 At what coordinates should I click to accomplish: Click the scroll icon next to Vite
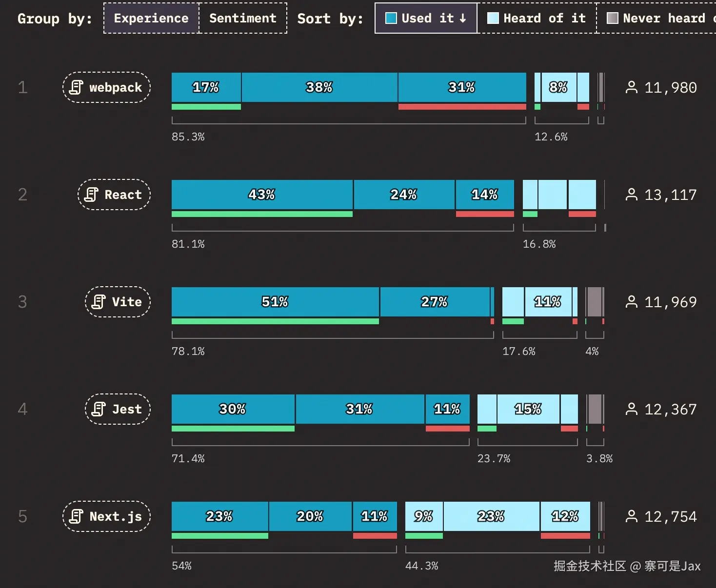99,302
